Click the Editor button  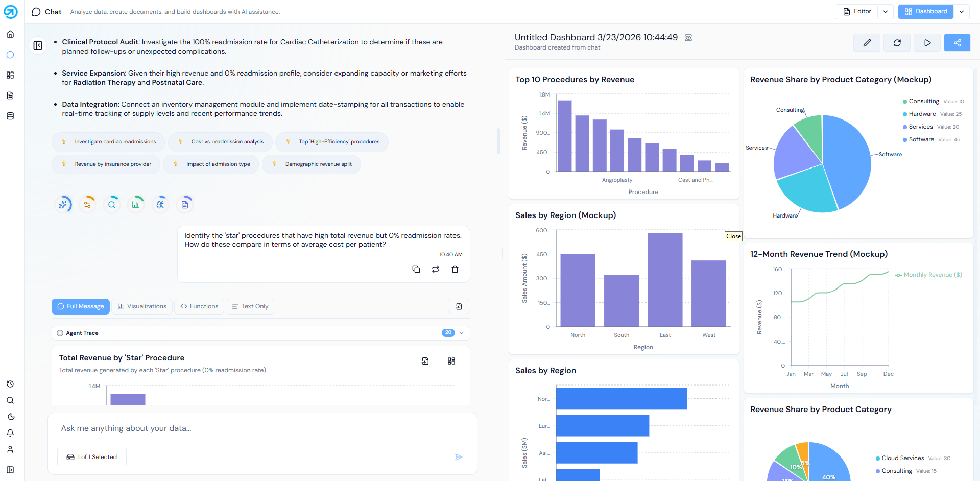[857, 12]
